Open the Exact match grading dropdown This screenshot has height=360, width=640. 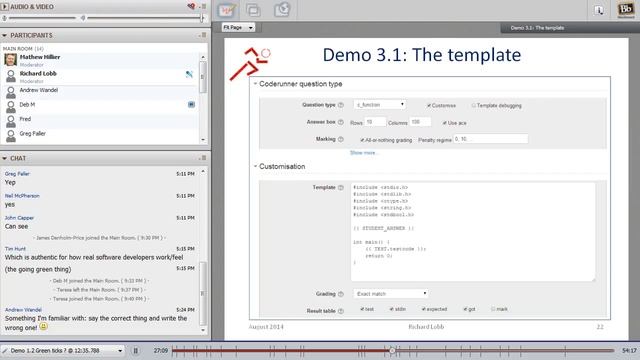pos(391,293)
